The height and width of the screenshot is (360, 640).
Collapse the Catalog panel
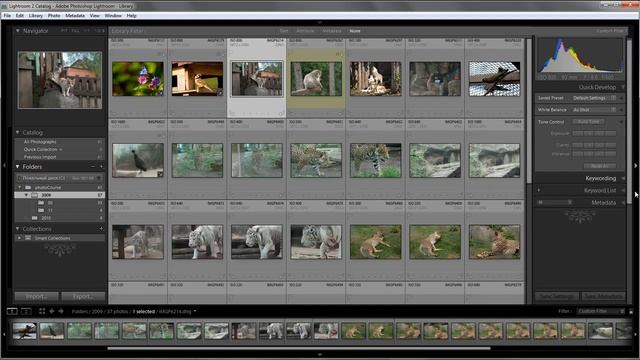click(18, 132)
